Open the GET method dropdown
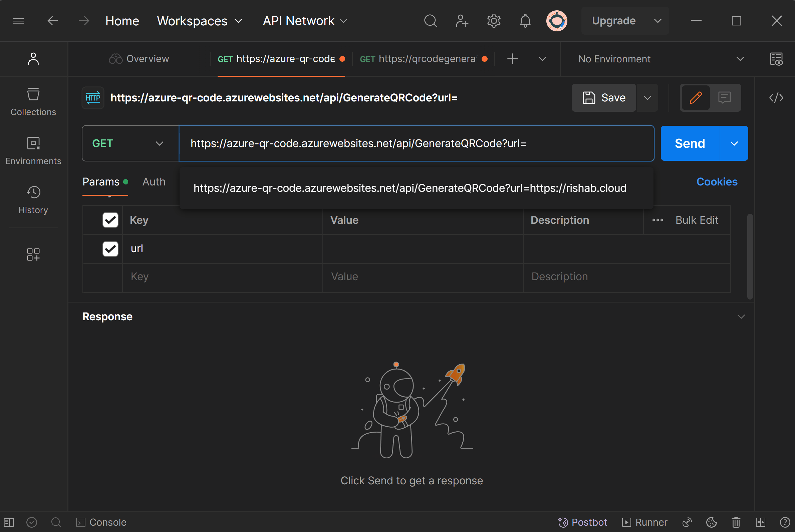Image resolution: width=795 pixels, height=532 pixels. coord(130,143)
